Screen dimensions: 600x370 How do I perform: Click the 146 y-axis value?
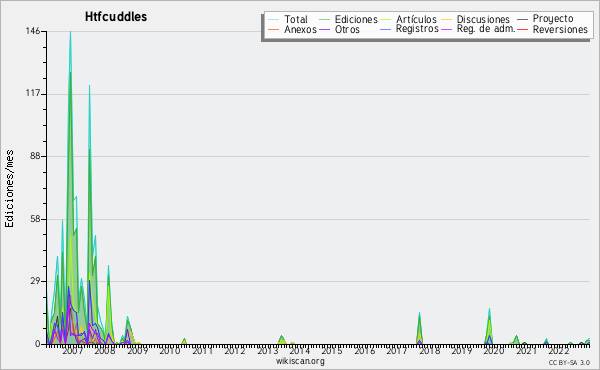33,31
